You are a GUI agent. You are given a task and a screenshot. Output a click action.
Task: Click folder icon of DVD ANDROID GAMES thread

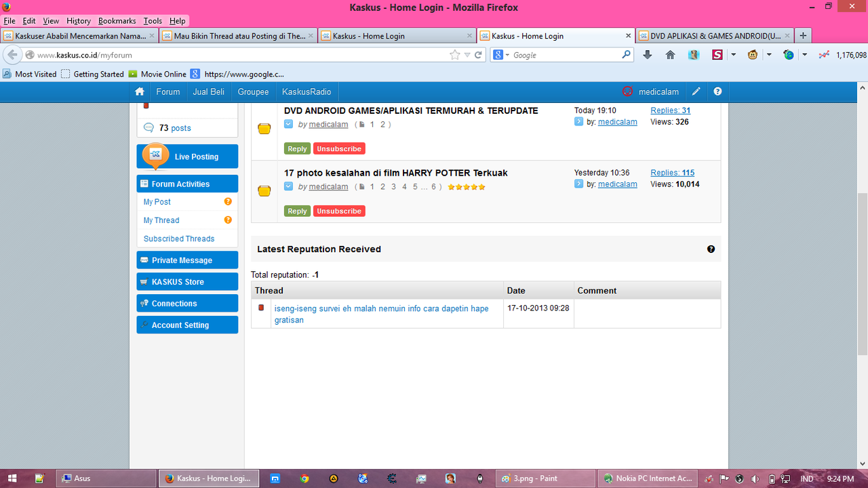coord(264,129)
